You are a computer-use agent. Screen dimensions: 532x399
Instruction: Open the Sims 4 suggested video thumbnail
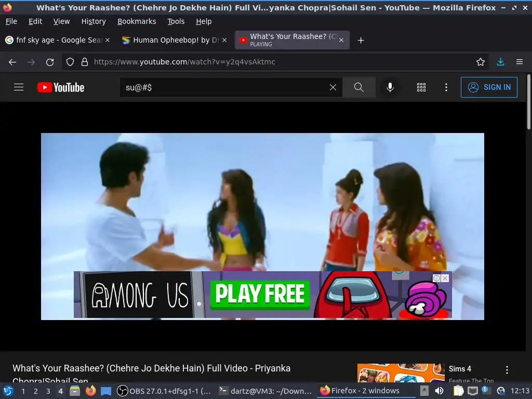click(401, 373)
